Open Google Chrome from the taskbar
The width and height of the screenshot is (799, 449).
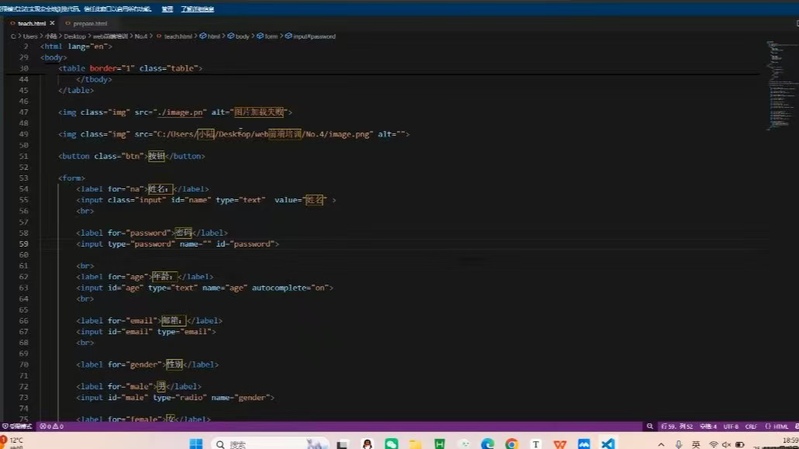pyautogui.click(x=511, y=444)
